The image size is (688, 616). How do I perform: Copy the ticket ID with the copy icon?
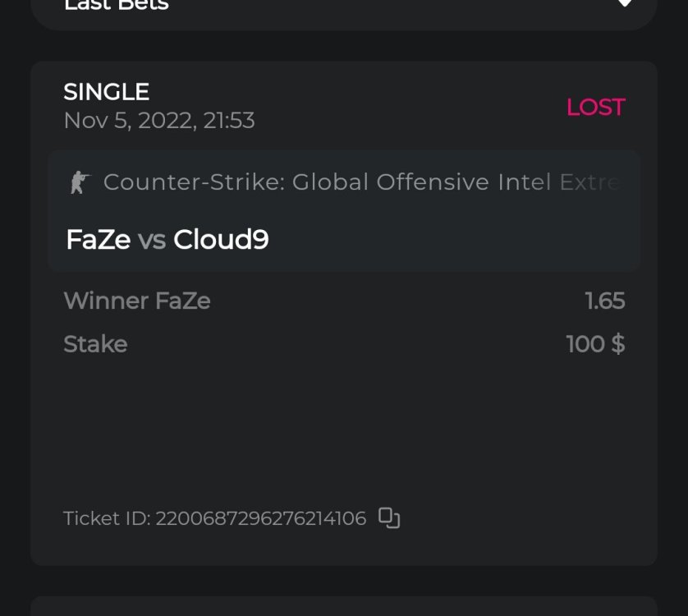[x=388, y=518]
